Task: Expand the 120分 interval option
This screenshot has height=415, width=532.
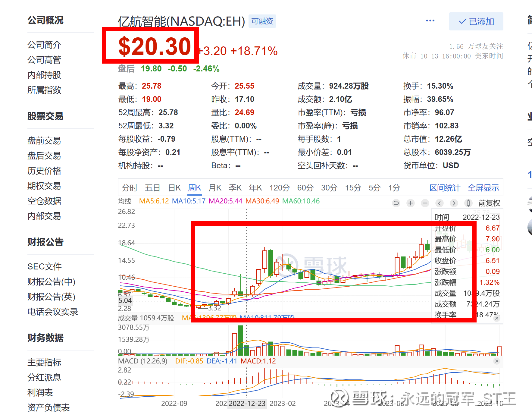Action: coord(280,187)
